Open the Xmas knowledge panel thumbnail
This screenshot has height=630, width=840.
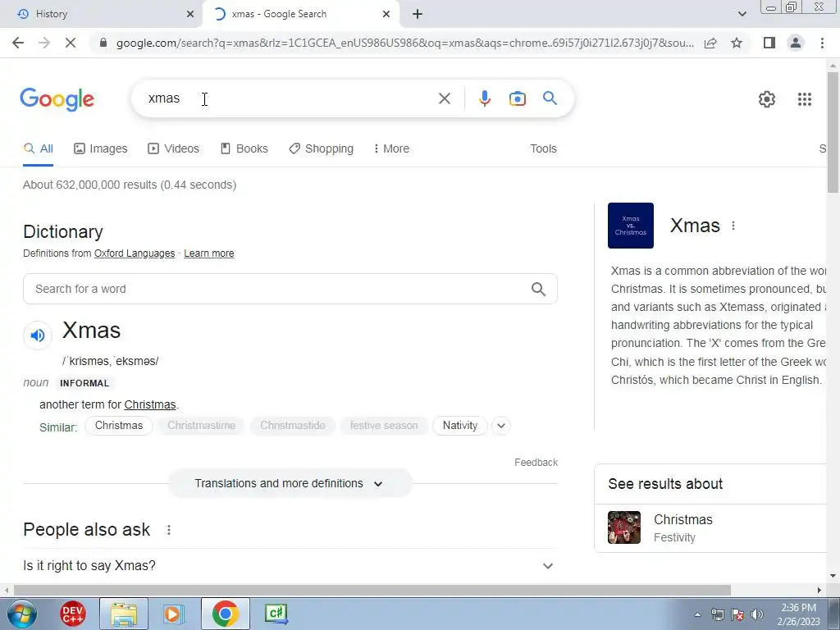(x=631, y=226)
